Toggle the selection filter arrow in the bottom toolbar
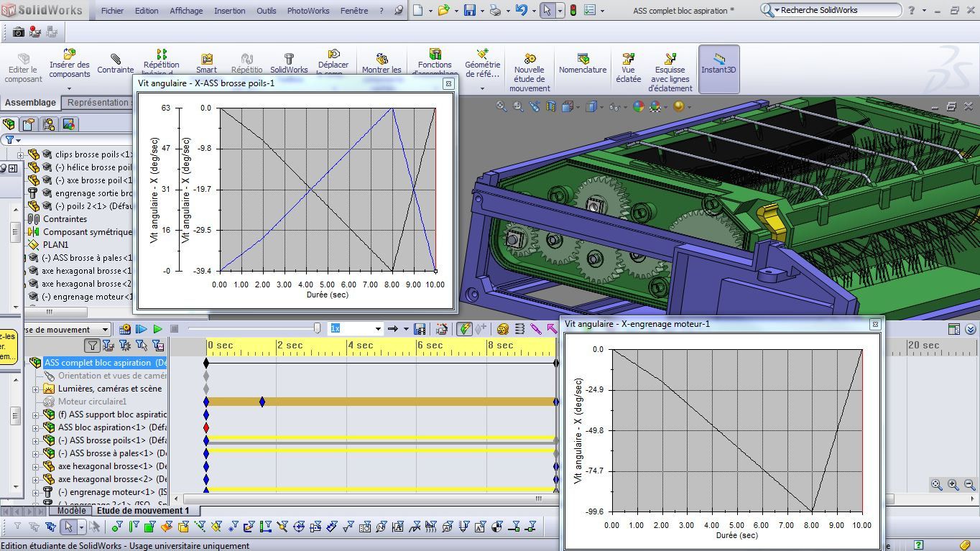The image size is (980, 551). [68, 527]
